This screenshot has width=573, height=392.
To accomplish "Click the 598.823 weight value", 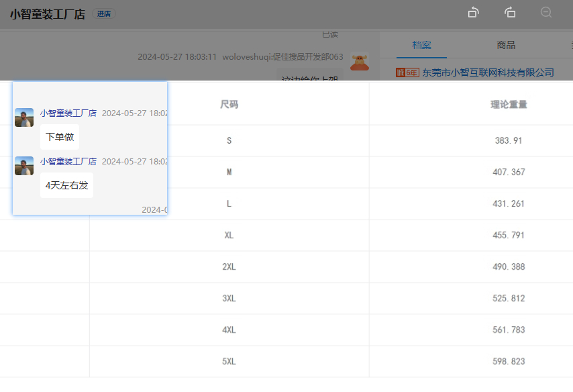I will click(508, 362).
